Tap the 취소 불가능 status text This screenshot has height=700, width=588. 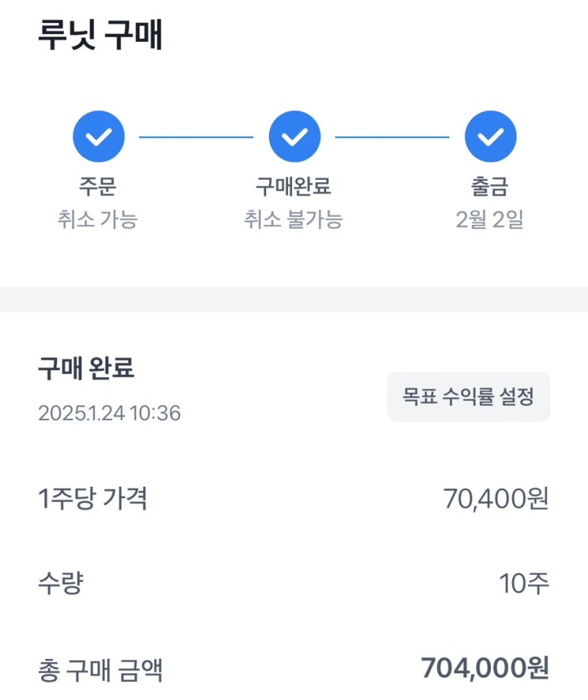point(294,219)
